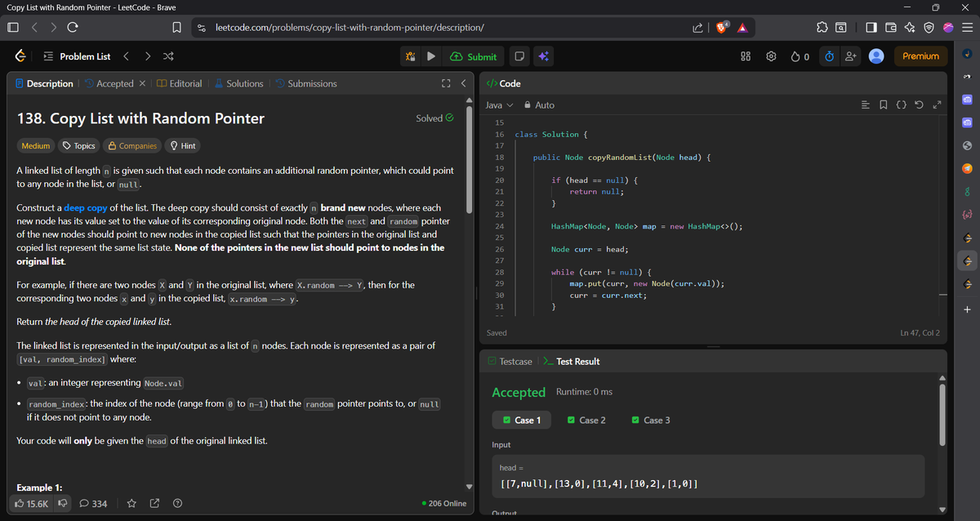
Task: Bookmark the code snippet
Action: click(884, 105)
